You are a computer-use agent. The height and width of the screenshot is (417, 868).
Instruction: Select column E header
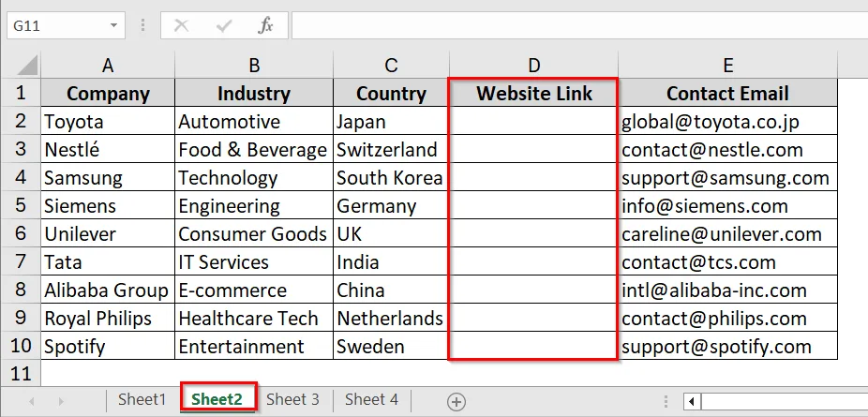728,66
